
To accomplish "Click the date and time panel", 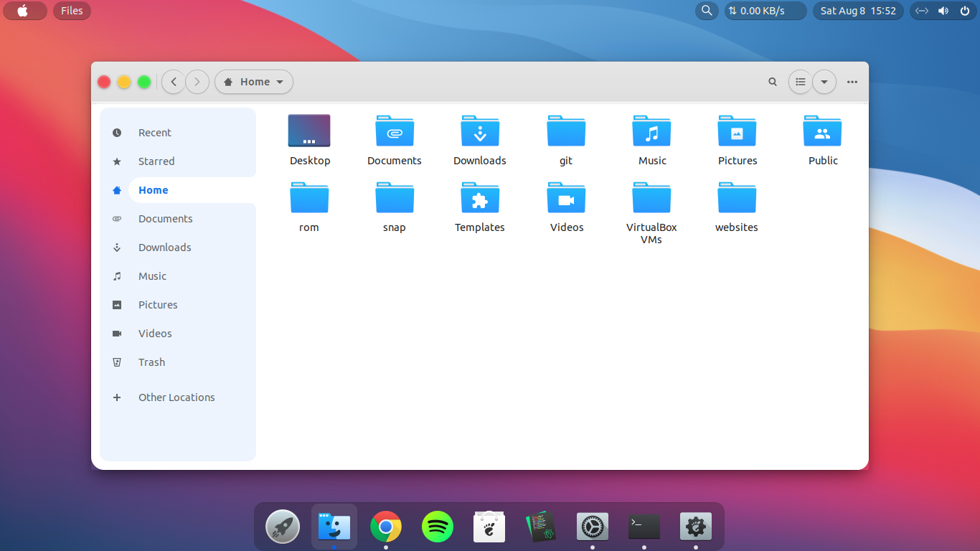I will pyautogui.click(x=858, y=11).
